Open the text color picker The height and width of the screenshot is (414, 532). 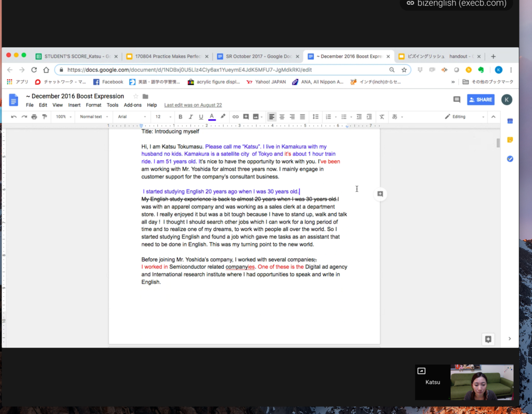[x=211, y=117]
